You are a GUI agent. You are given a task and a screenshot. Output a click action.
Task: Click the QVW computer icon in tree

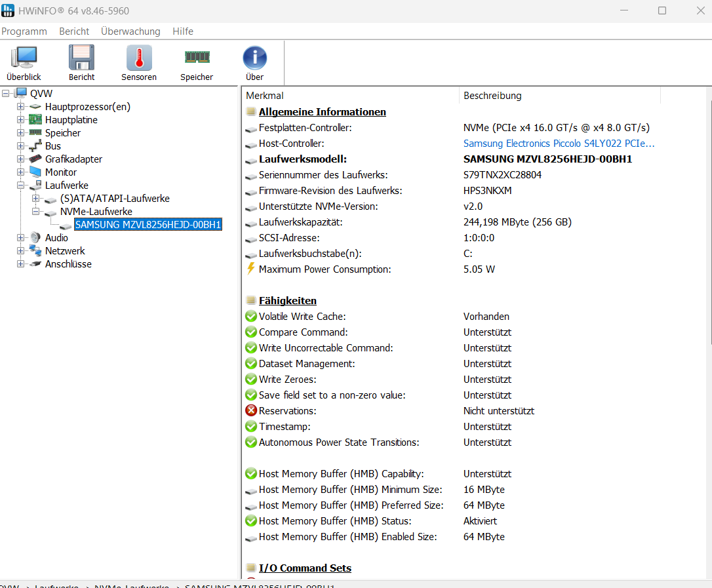click(21, 93)
